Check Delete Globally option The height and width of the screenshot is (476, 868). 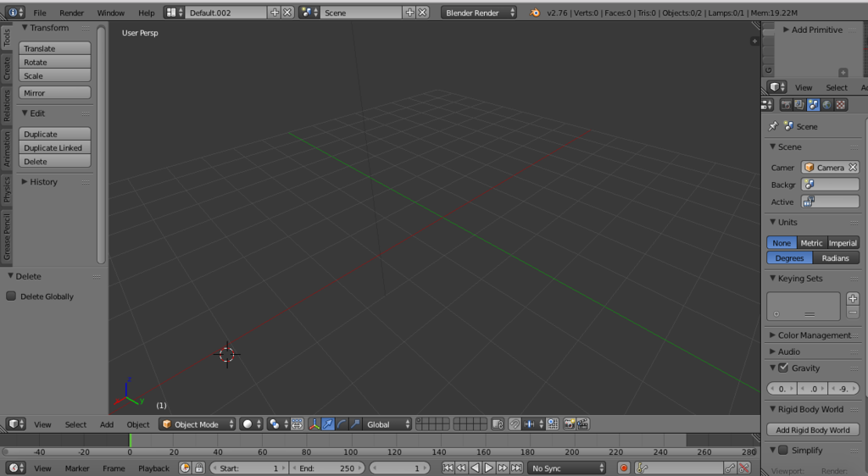click(x=11, y=296)
